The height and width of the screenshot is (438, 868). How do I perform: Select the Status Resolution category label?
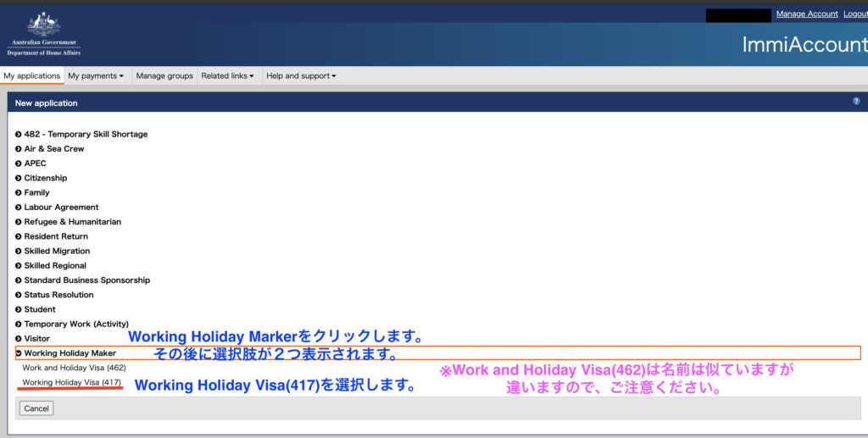tap(58, 295)
